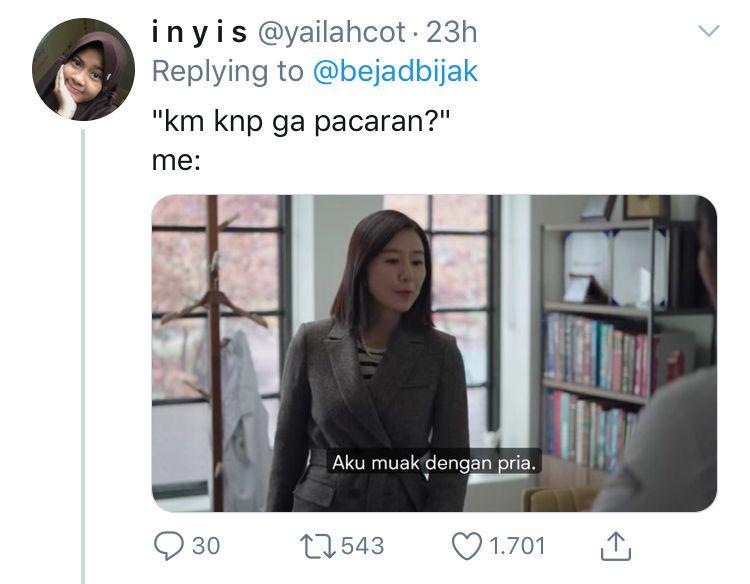Like the tweet with the heart icon
This screenshot has width=750, height=584.
pyautogui.click(x=467, y=546)
